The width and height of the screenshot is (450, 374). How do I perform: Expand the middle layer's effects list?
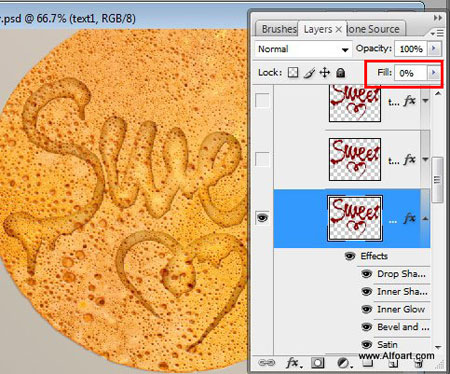click(425, 160)
